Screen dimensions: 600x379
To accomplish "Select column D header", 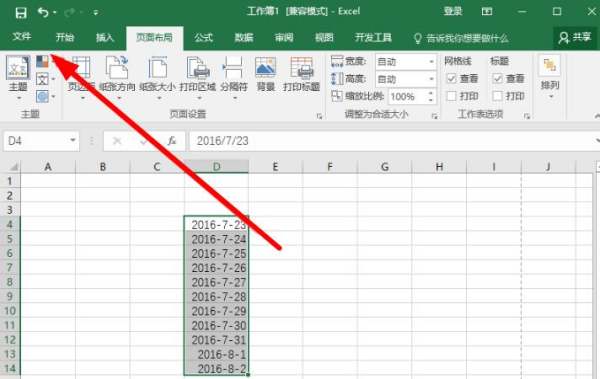I will tap(217, 167).
